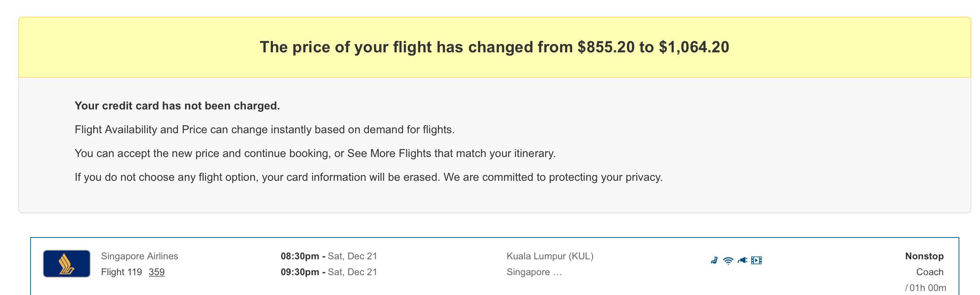Click the Flight 119 label
This screenshot has width=980, height=295.
[x=122, y=272]
